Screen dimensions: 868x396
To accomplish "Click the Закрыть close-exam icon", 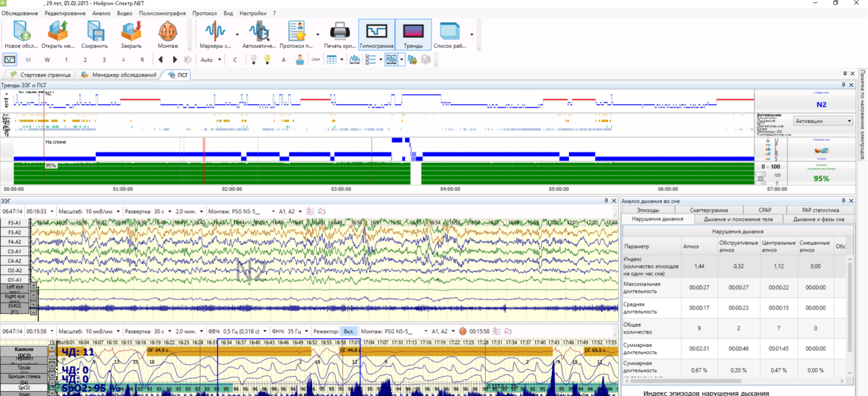I will pyautogui.click(x=131, y=31).
